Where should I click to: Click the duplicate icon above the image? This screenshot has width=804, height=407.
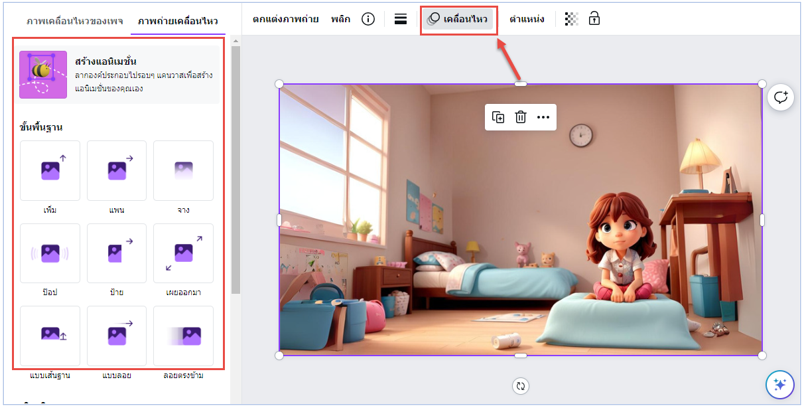pyautogui.click(x=498, y=117)
